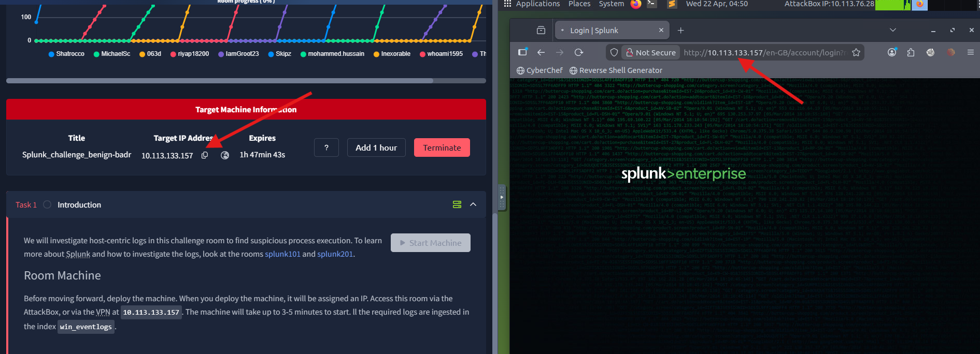This screenshot has width=980, height=354.
Task: Click Firefox window item in panel taskbar
Action: (x=920, y=4)
